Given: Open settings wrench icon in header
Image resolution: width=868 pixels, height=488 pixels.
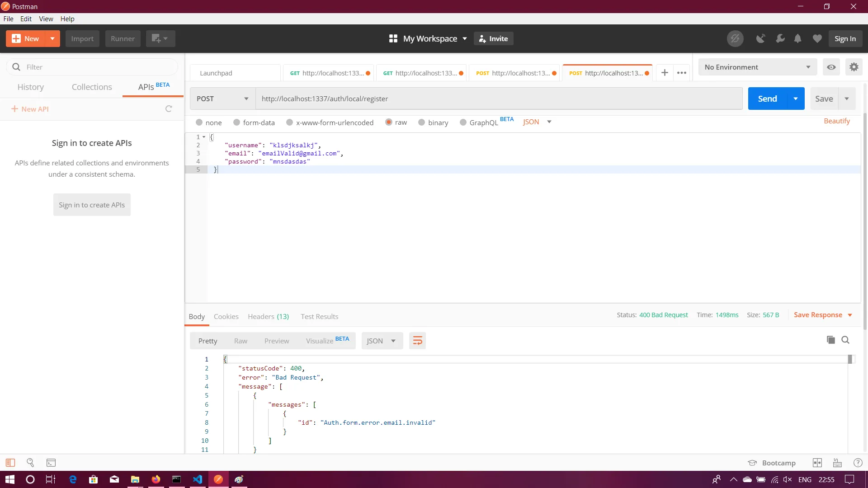Looking at the screenshot, I should point(780,38).
